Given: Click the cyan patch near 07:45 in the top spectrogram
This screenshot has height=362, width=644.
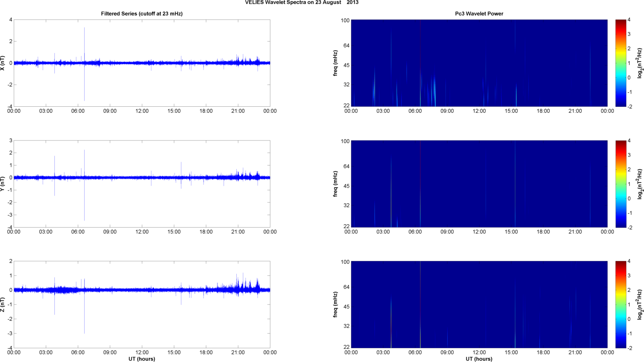Looking at the screenshot, I should click(x=434, y=91).
